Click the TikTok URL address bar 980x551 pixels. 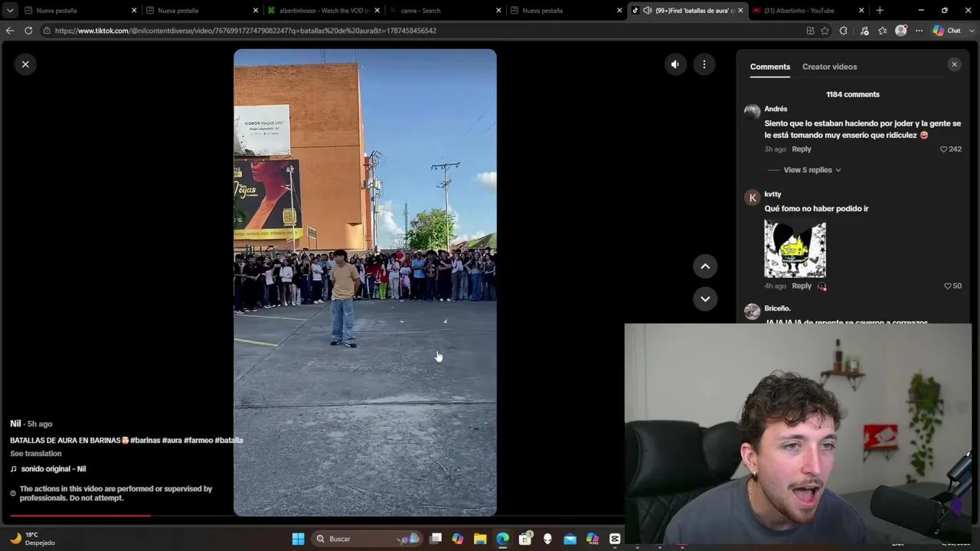click(x=421, y=31)
